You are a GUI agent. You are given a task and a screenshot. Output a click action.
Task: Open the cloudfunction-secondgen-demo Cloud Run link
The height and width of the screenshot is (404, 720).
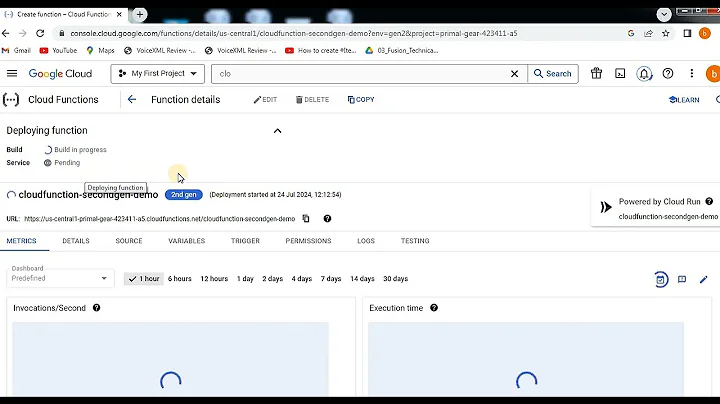[x=668, y=216]
